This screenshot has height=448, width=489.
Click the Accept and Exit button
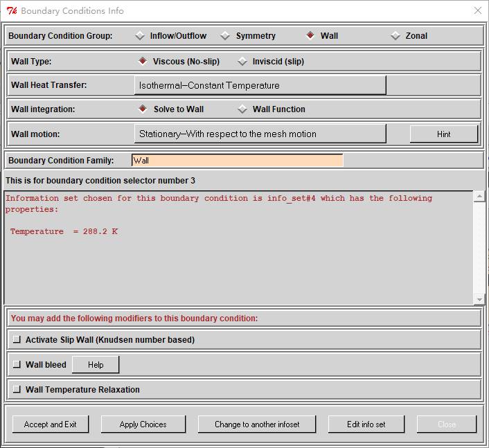[x=50, y=424]
